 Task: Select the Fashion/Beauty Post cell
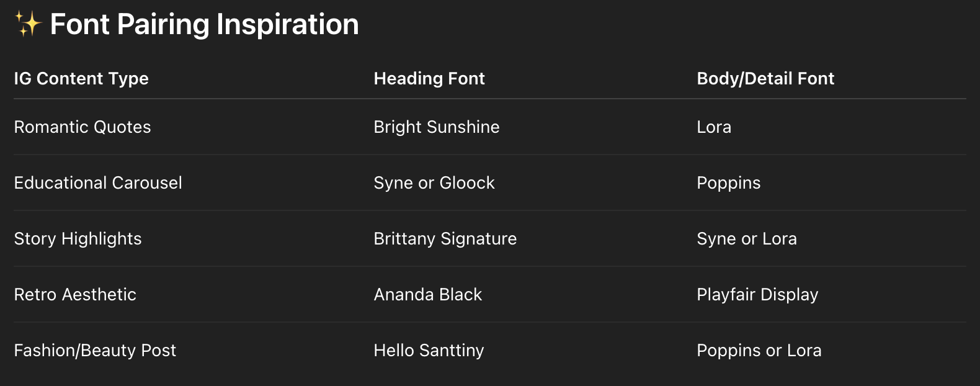pyautogui.click(x=95, y=350)
